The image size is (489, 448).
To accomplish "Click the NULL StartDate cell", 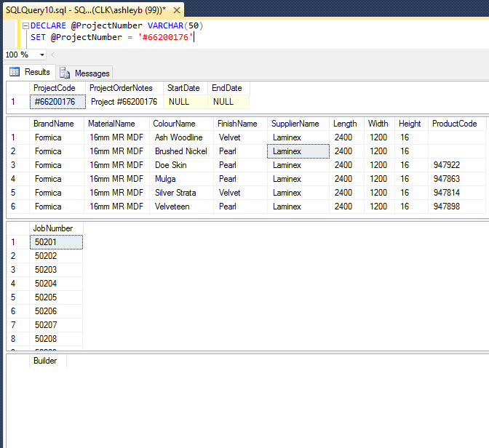I will pos(186,102).
